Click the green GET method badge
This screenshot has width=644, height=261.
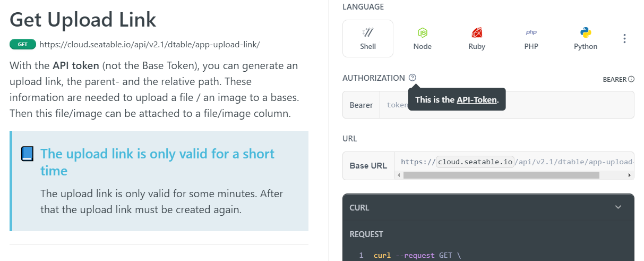(x=22, y=45)
